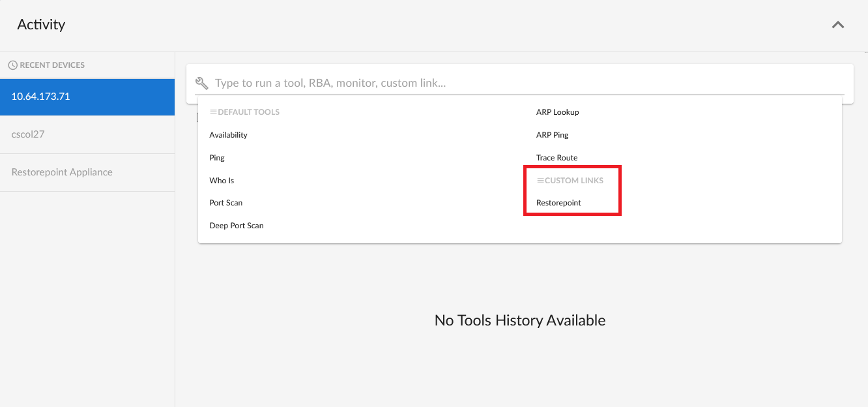Run the Availability tool
868x407 pixels.
pyautogui.click(x=228, y=135)
